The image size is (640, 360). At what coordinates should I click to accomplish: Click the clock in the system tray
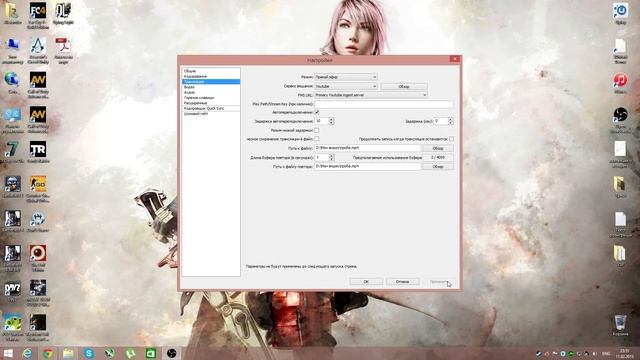624,353
